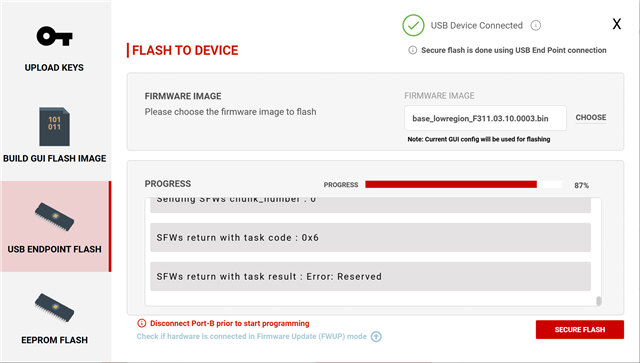Start flashing with the Secure Flash button
Screen dimensions: 640x363
coord(580,330)
